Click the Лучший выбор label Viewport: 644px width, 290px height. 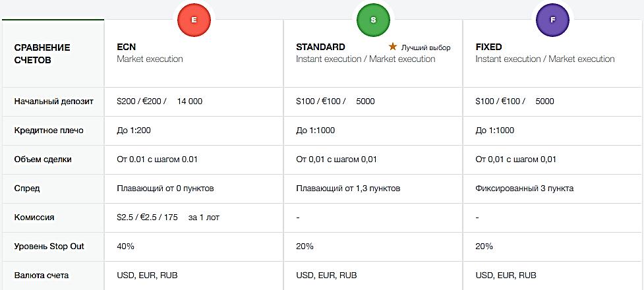pos(426,47)
